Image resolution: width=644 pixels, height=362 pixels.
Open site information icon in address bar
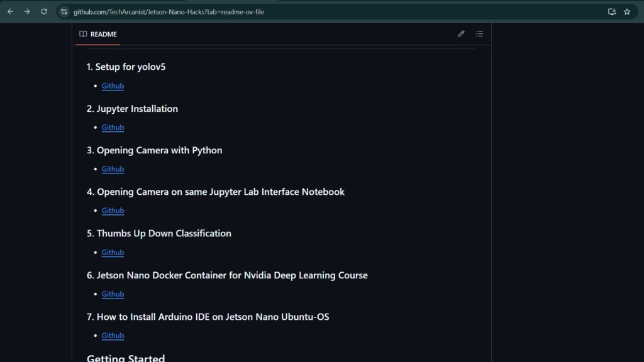tap(64, 11)
